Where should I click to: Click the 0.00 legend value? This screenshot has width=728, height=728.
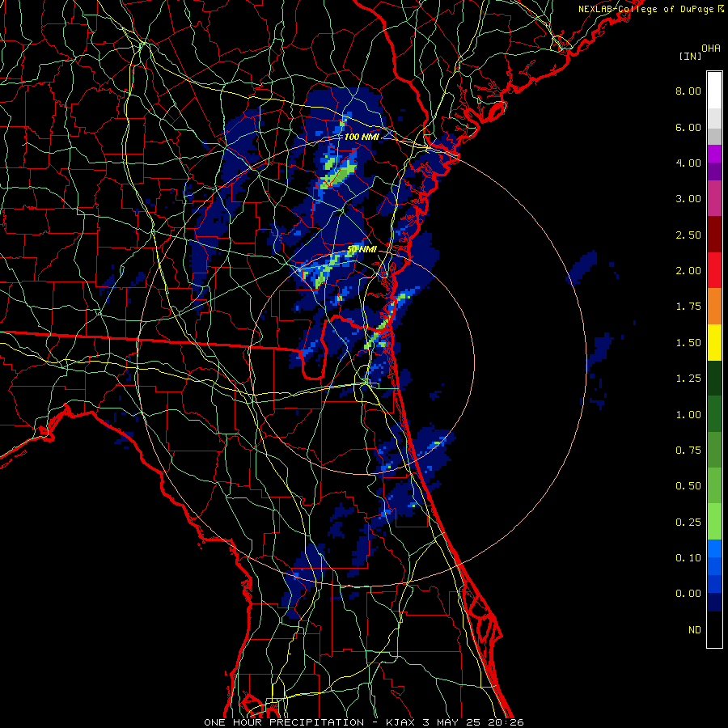(688, 594)
